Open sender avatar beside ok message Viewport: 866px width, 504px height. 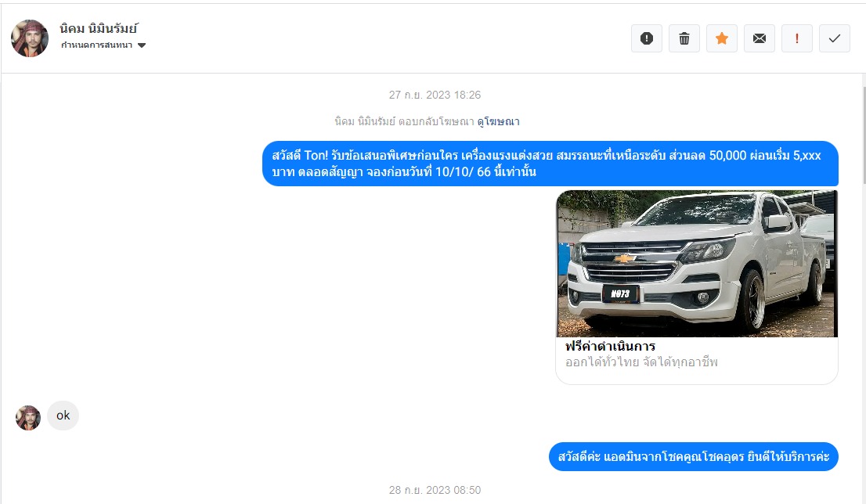point(28,418)
